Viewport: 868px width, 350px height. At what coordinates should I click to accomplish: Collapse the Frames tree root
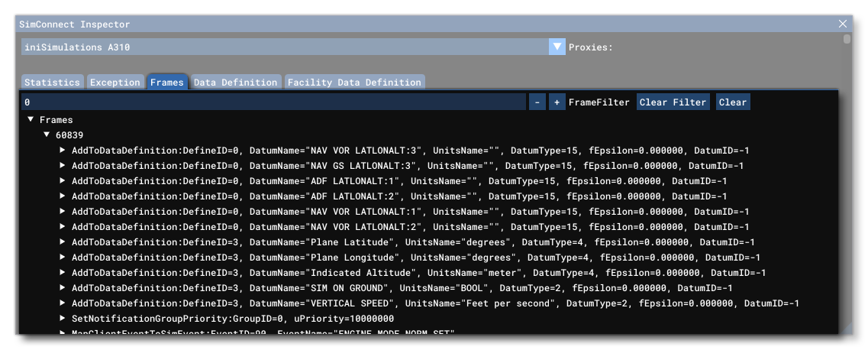31,120
